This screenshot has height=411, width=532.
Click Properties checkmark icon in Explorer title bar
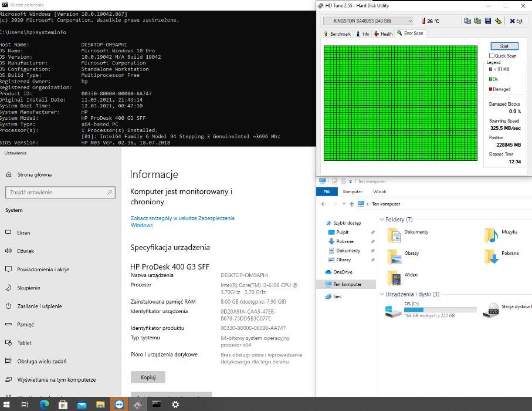[x=335, y=181]
